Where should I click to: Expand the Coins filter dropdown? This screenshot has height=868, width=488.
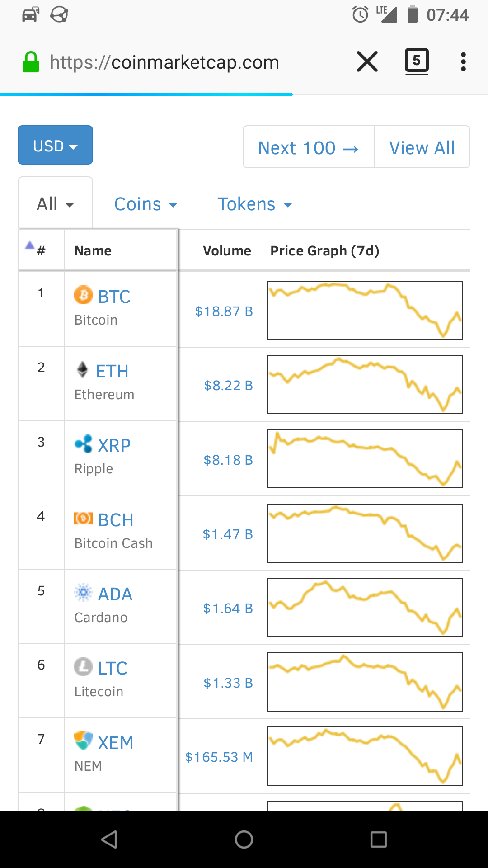click(145, 204)
